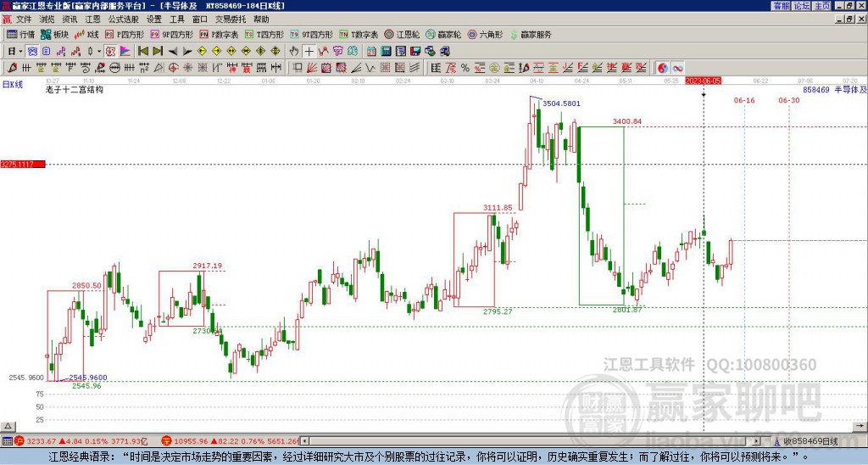The height and width of the screenshot is (465, 868).
Task: Click the up triangle button at bottom-left
Action: pos(8,426)
